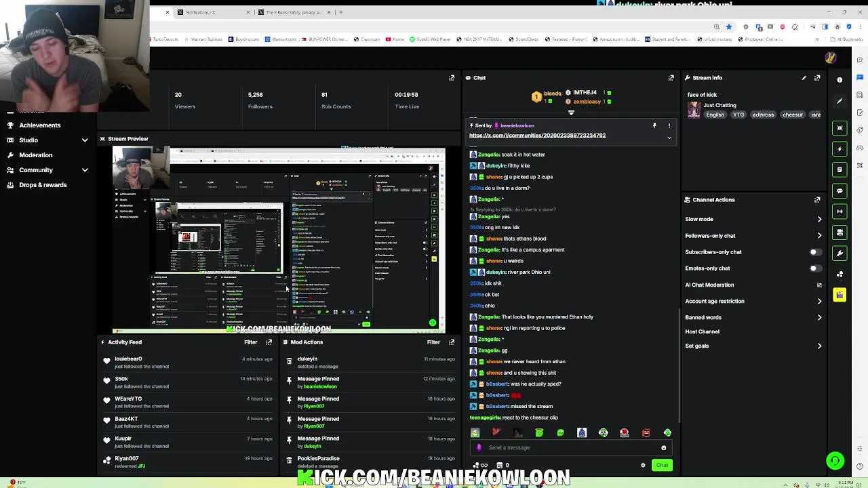Toggle the chat bubble panel in sidebar
The width and height of the screenshot is (868, 488).
[840, 190]
